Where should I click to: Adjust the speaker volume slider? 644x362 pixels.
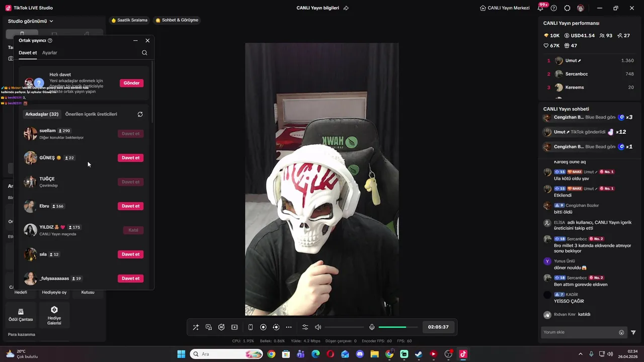345,327
